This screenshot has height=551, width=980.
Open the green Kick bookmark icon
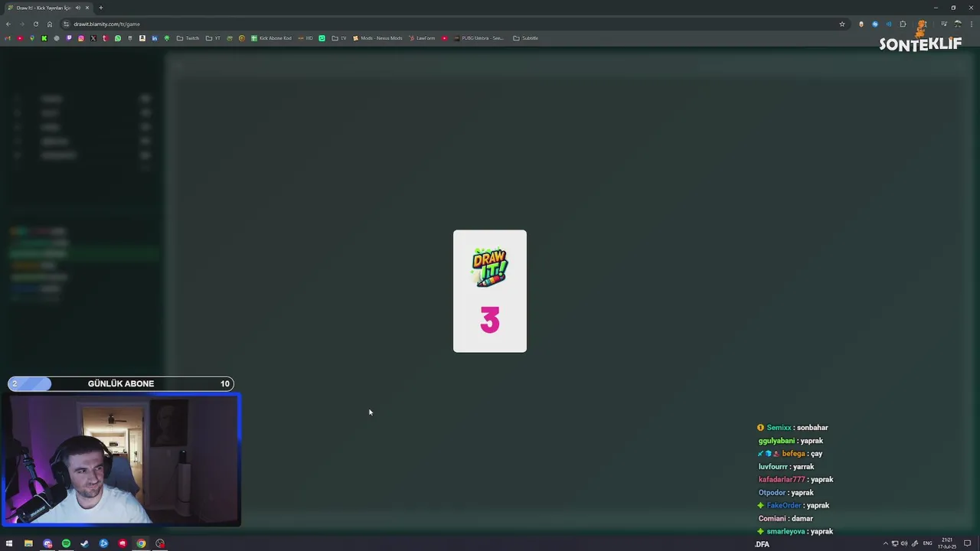tap(44, 38)
